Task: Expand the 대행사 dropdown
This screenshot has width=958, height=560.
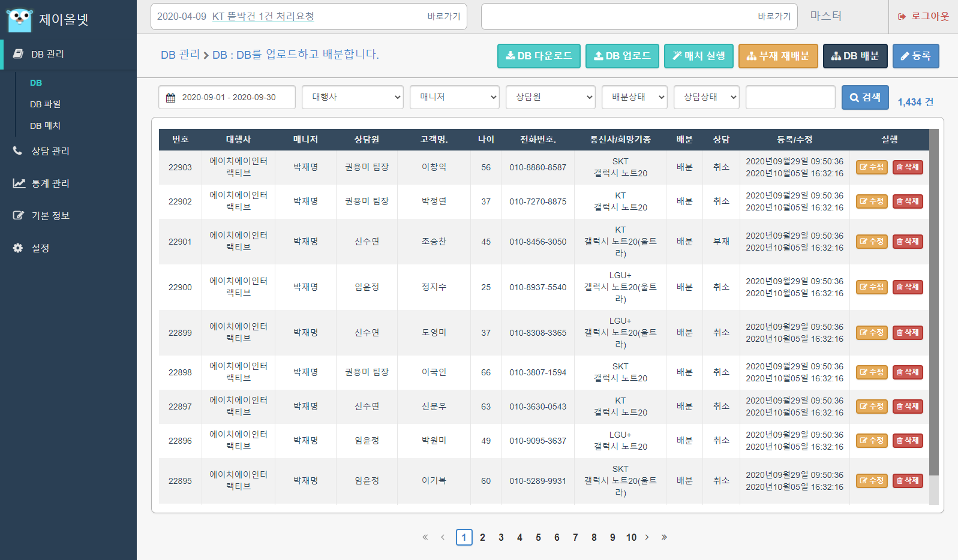Action: coord(353,97)
